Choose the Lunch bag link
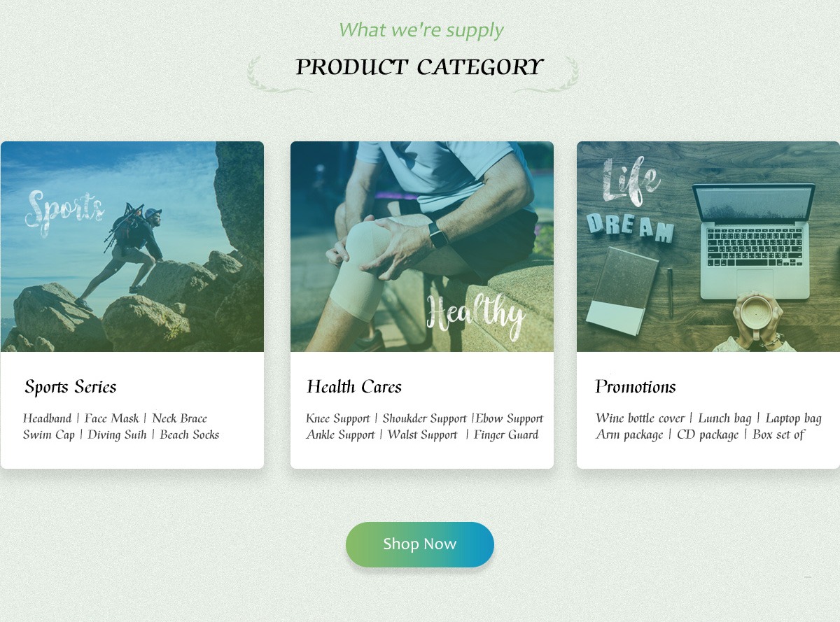 (x=724, y=418)
